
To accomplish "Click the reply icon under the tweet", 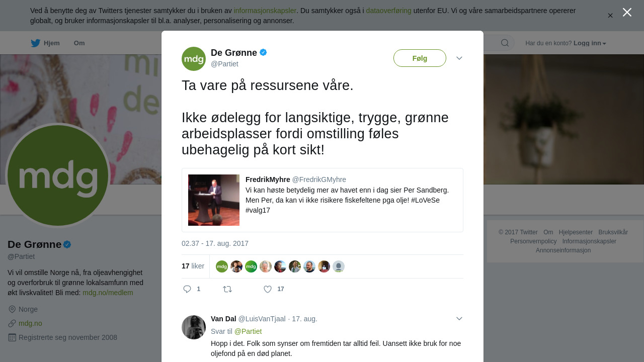I will coord(187,289).
